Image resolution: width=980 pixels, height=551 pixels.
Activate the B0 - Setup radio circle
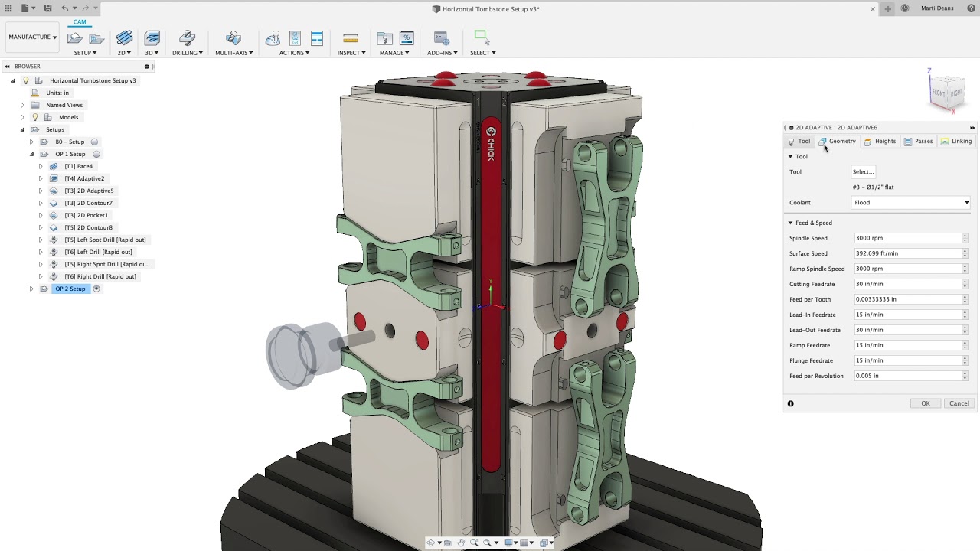pyautogui.click(x=95, y=142)
